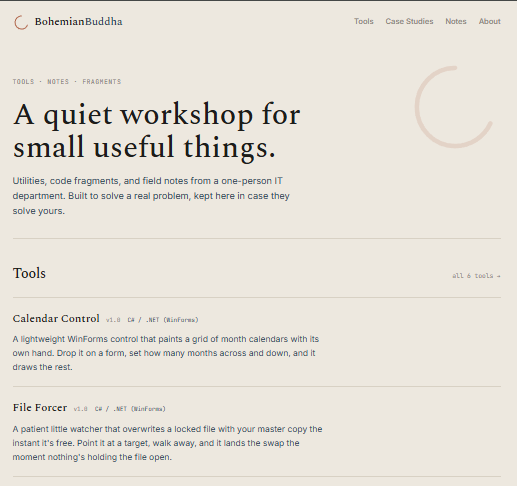Click Calendar Control's 'C# / .NET (WinForms)' tag

pyautogui.click(x=163, y=320)
